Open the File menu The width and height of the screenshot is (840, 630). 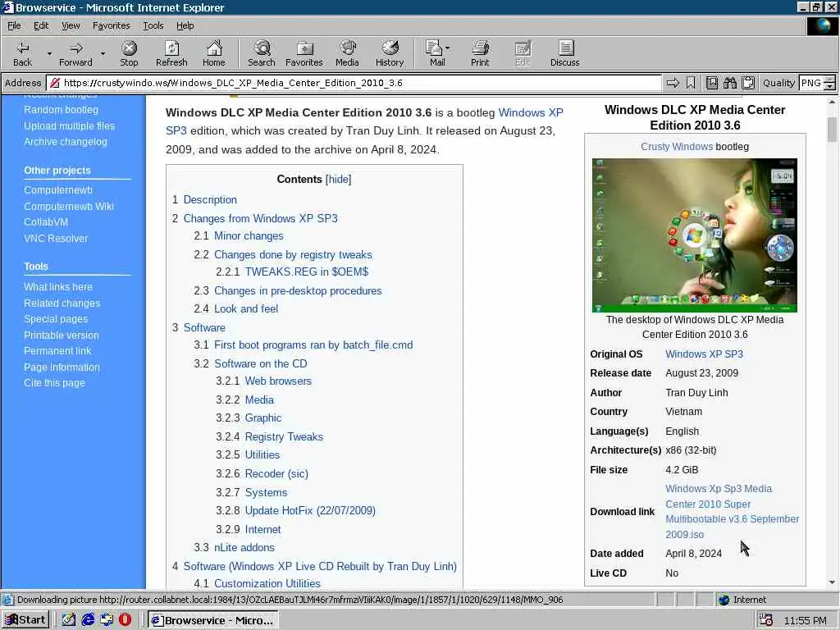(14, 25)
